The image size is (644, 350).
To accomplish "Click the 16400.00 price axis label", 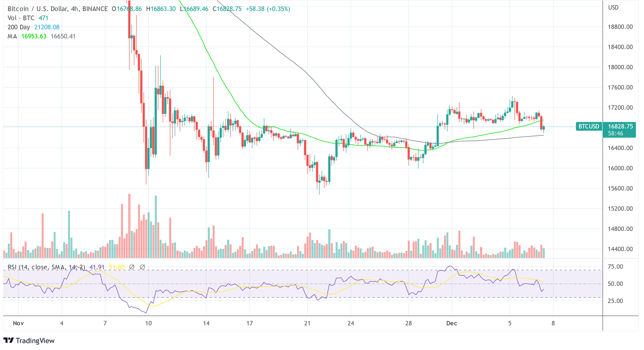I will (x=620, y=148).
